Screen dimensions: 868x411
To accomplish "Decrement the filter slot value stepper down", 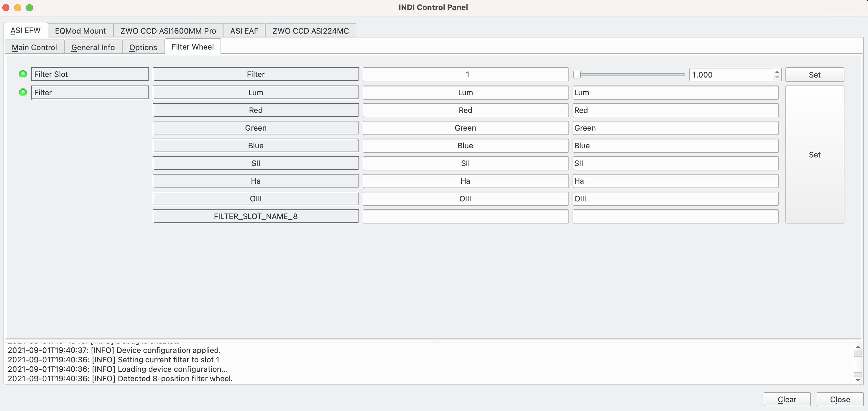I will 777,78.
